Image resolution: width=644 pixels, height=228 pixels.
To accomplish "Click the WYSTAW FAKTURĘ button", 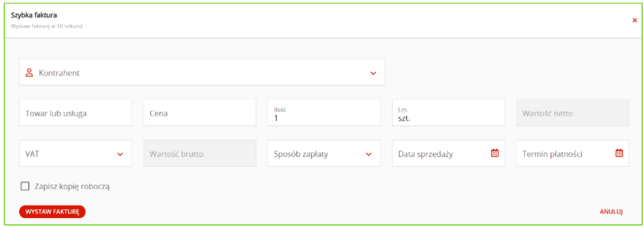I will coord(52,212).
